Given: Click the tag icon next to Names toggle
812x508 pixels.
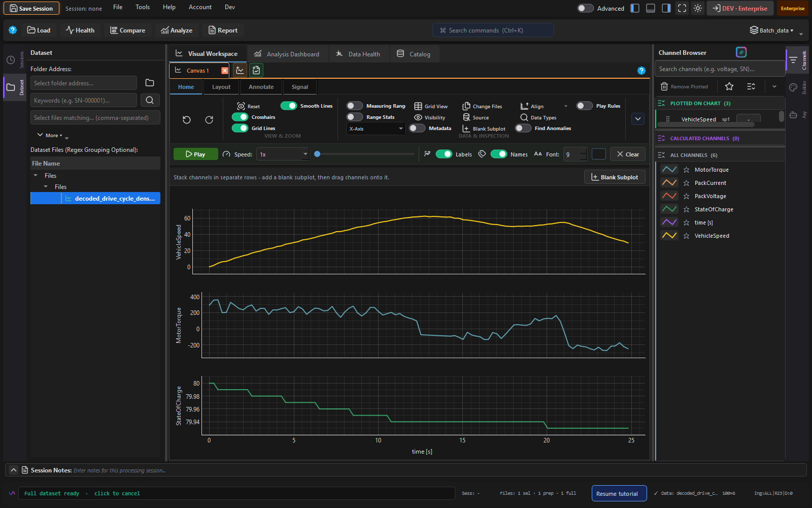Looking at the screenshot, I should [482, 154].
